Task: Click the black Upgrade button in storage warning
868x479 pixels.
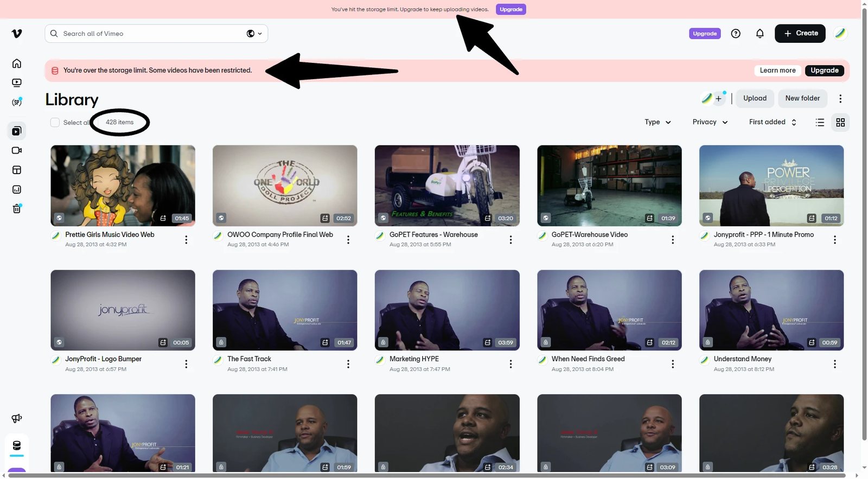Action: (x=824, y=71)
